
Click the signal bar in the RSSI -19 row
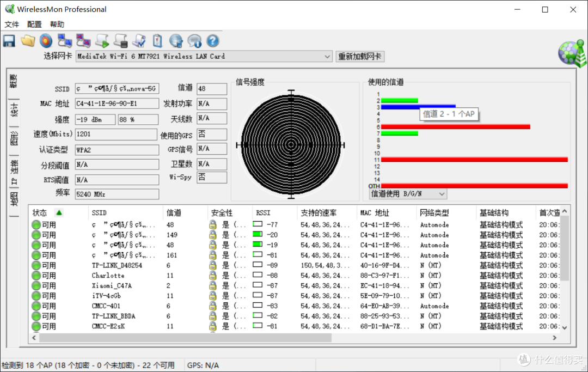(x=258, y=245)
